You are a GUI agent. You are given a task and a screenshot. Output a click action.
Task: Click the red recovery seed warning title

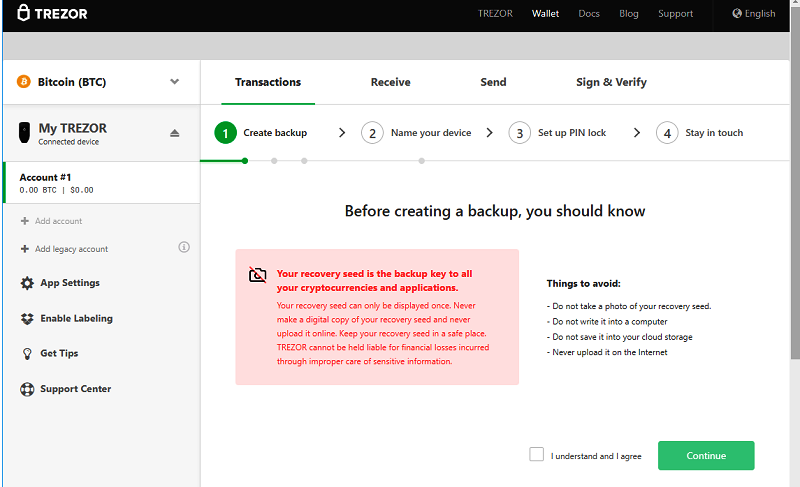click(374, 280)
